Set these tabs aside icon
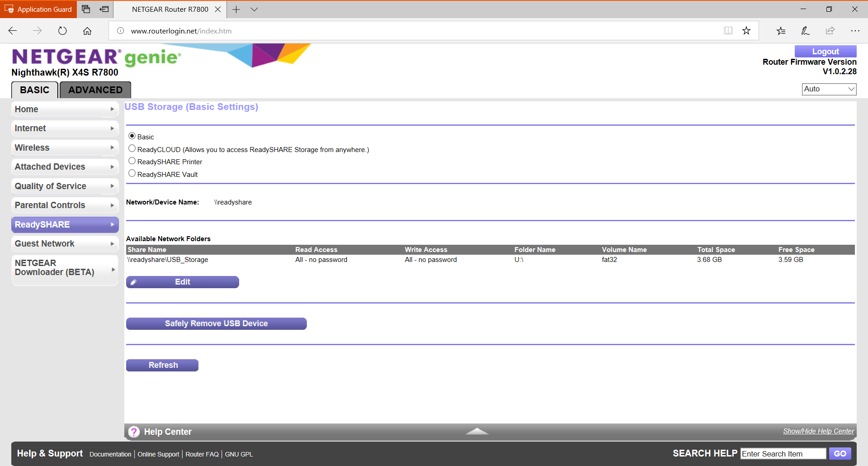868x466 pixels. [104, 9]
